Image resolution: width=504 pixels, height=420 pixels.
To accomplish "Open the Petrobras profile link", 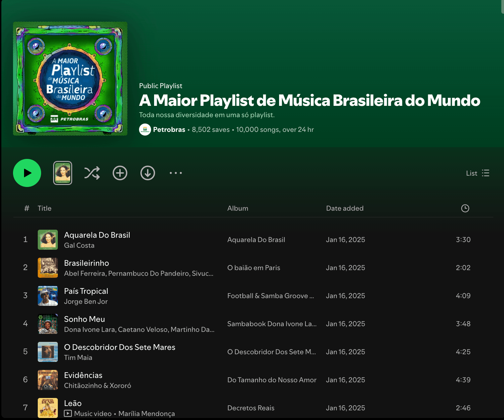I will click(x=169, y=130).
